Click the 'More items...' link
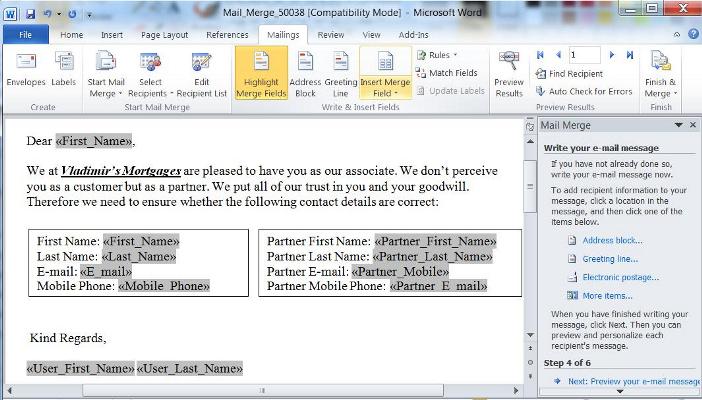The image size is (702, 400). click(x=606, y=296)
